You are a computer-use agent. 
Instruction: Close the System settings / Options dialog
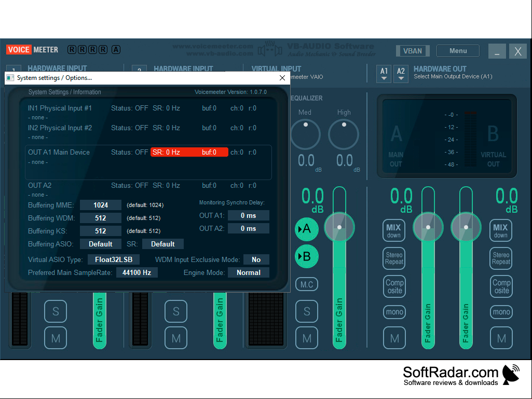pos(282,78)
